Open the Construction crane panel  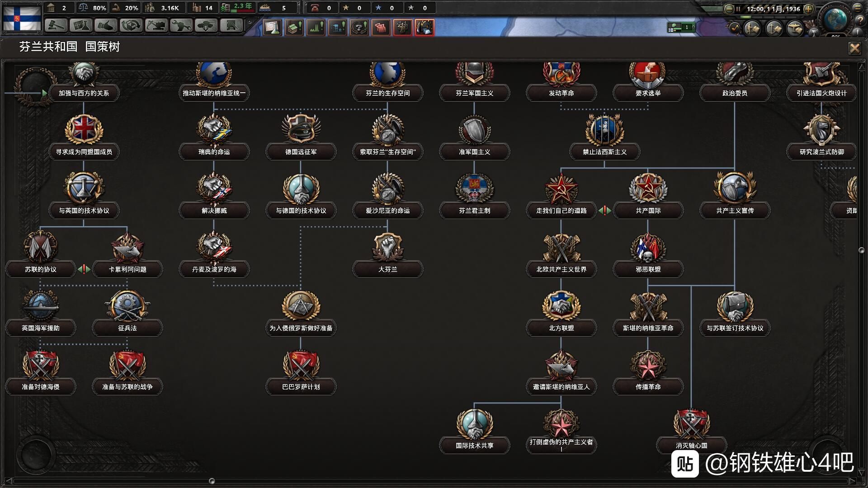click(x=156, y=26)
